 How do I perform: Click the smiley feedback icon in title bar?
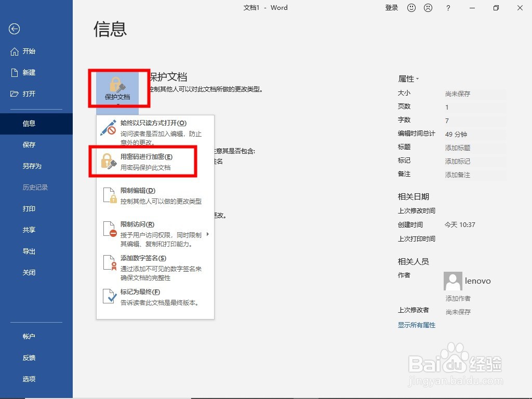pos(411,8)
